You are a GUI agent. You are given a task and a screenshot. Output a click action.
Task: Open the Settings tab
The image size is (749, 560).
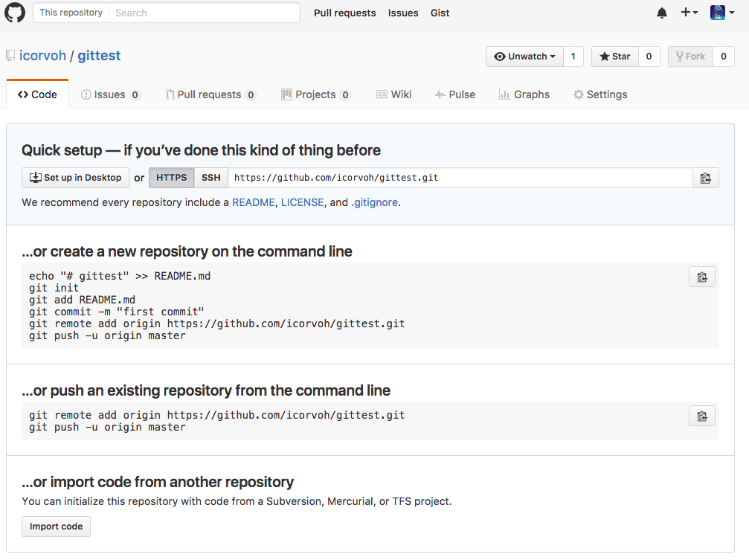[600, 94]
